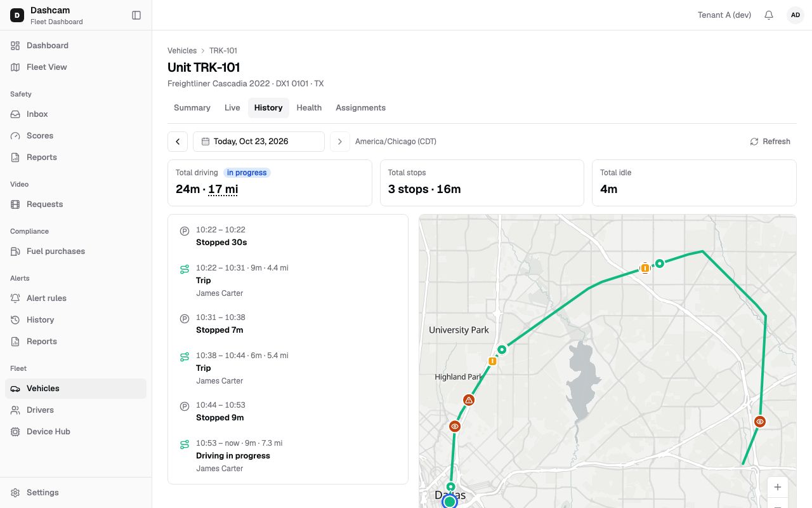Click the vehicle's current position marker in Dallas
The width and height of the screenshot is (812, 508).
coord(450,502)
